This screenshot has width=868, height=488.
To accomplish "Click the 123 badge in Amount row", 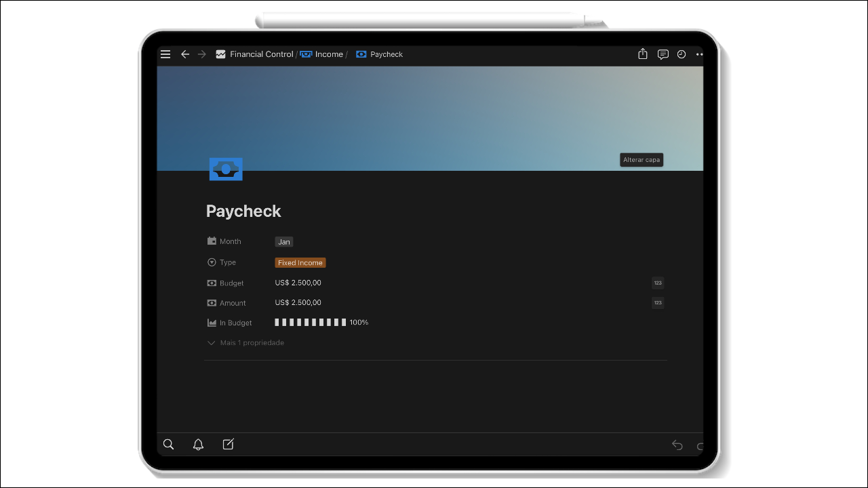I will [658, 303].
